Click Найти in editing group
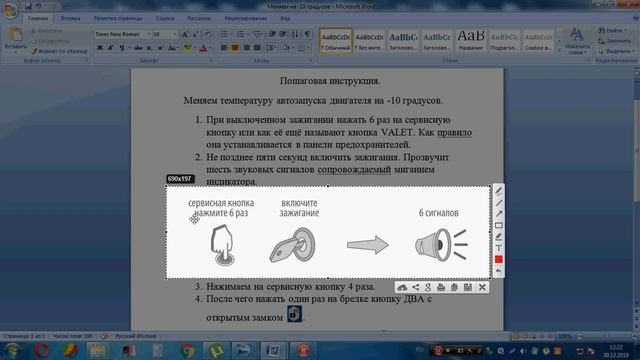This screenshot has height=360, width=640. coord(613,30)
